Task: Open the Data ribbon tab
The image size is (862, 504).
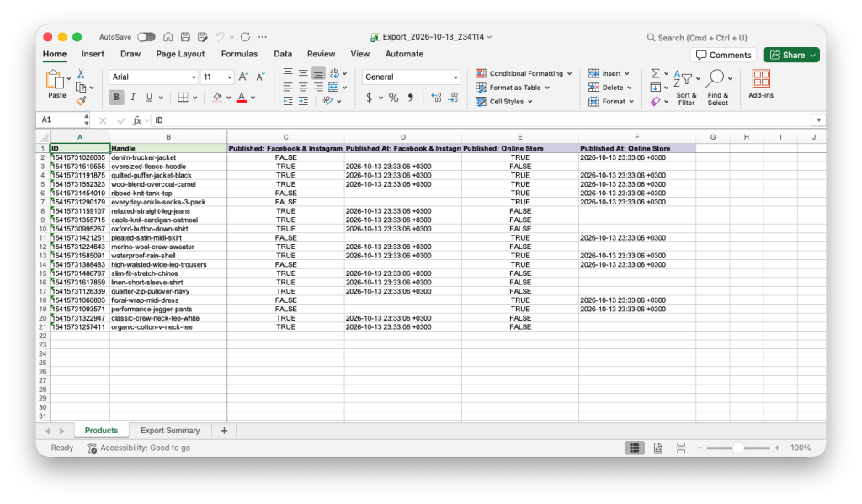Action: [283, 54]
